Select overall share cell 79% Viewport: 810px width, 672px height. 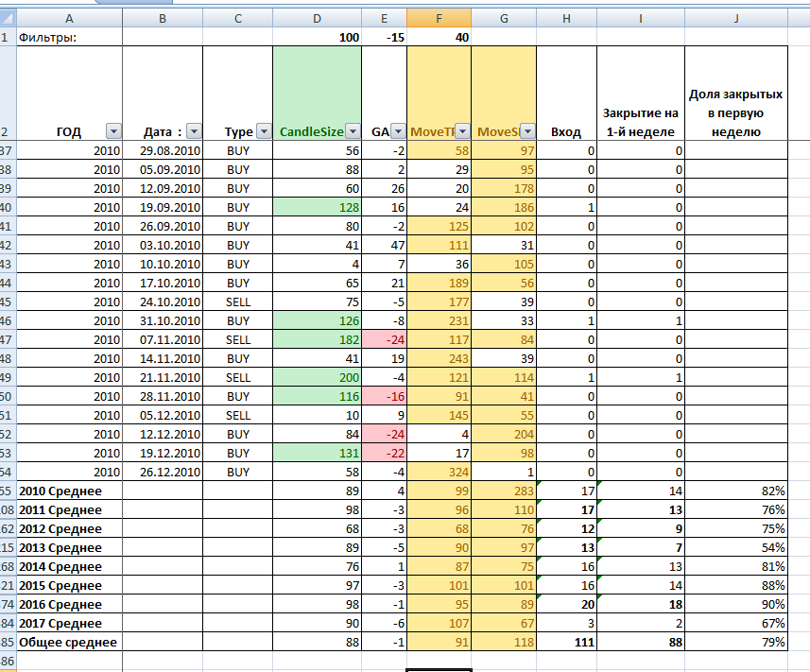coord(736,643)
